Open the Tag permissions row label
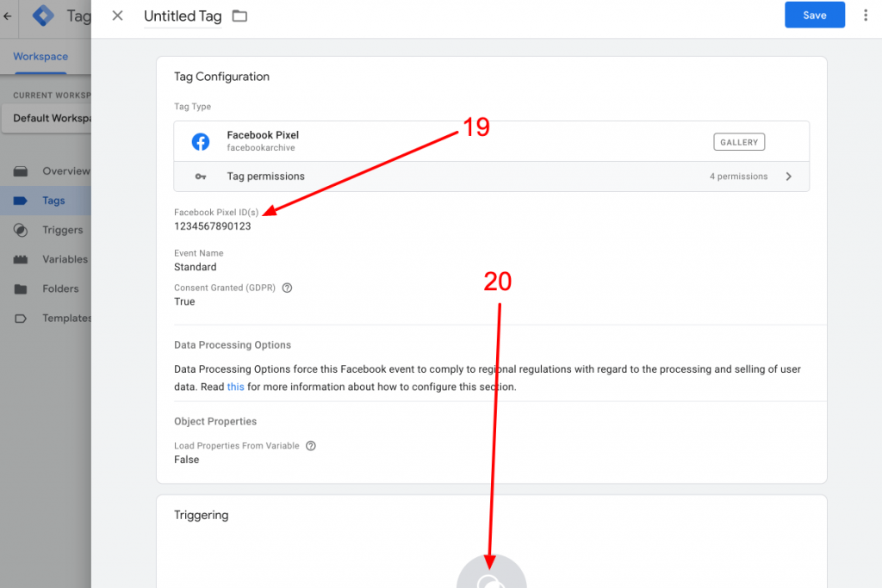The height and width of the screenshot is (588, 882). tap(265, 176)
